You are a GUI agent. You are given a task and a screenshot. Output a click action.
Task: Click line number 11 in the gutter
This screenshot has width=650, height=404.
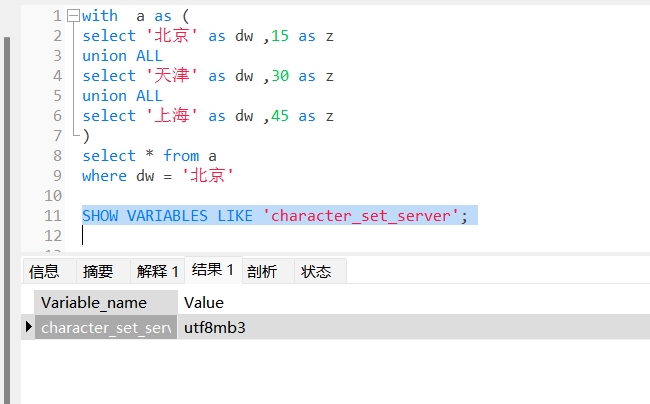click(53, 216)
